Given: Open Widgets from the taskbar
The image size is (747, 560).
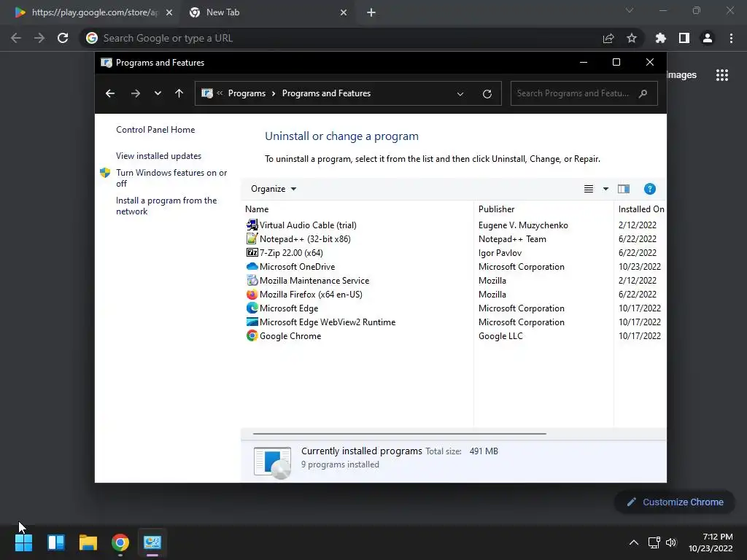Looking at the screenshot, I should (56, 542).
